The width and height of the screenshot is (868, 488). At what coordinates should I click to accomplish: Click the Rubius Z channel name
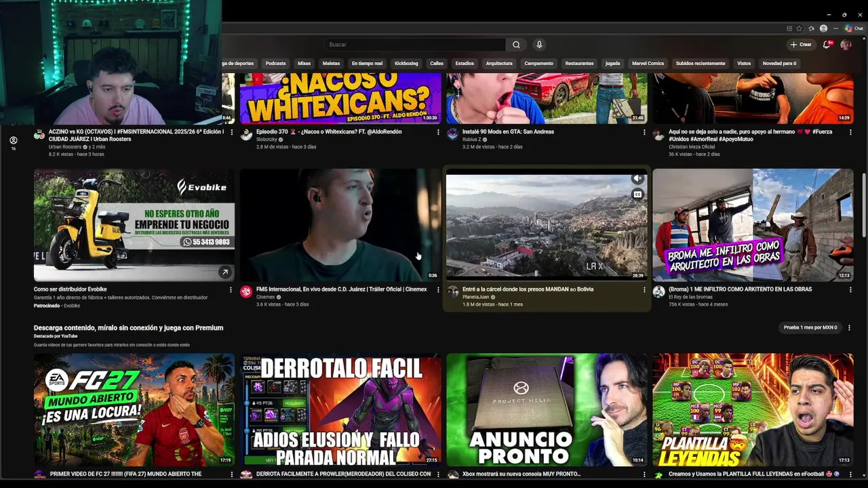click(x=472, y=140)
